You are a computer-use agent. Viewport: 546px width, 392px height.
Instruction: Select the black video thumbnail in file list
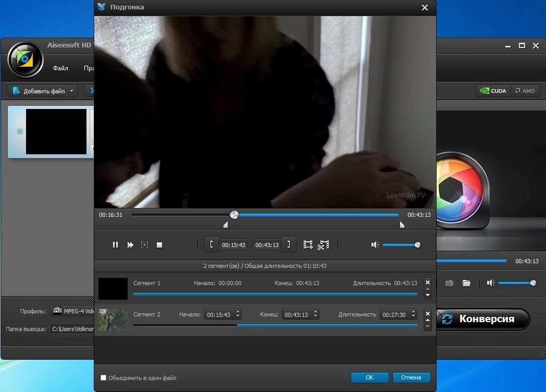pyautogui.click(x=56, y=131)
